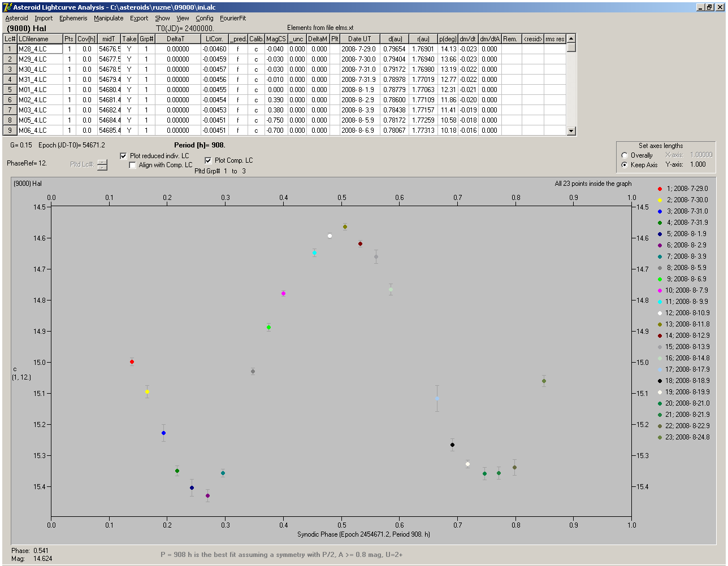Click the red data point in plot
Screen dimensions: 728x566
132,362
